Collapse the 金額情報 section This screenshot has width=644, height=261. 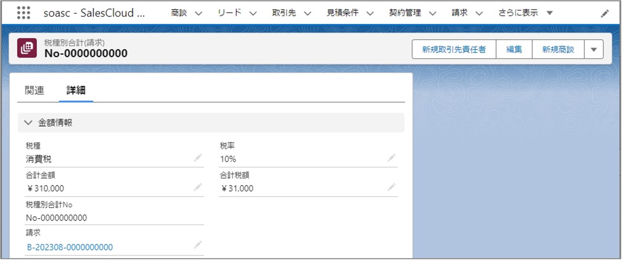(x=28, y=123)
